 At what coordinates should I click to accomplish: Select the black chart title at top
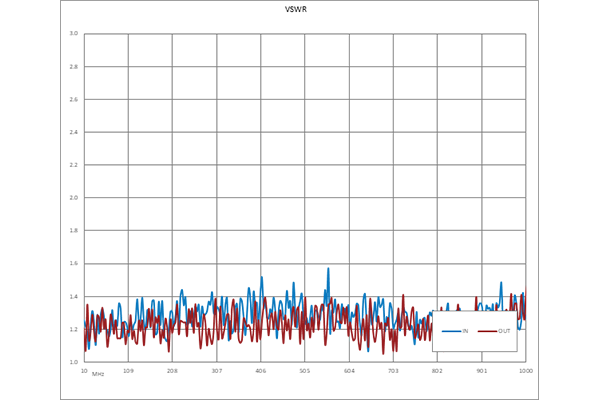click(x=296, y=12)
